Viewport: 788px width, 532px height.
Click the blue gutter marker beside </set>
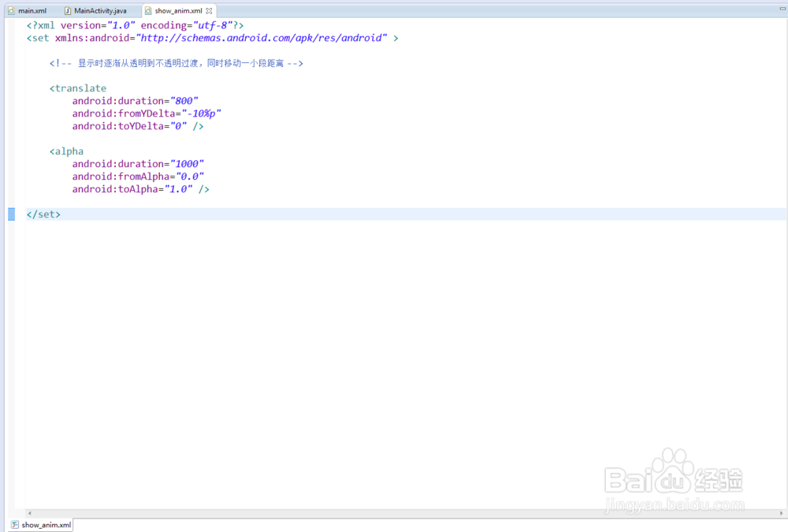[x=12, y=214]
